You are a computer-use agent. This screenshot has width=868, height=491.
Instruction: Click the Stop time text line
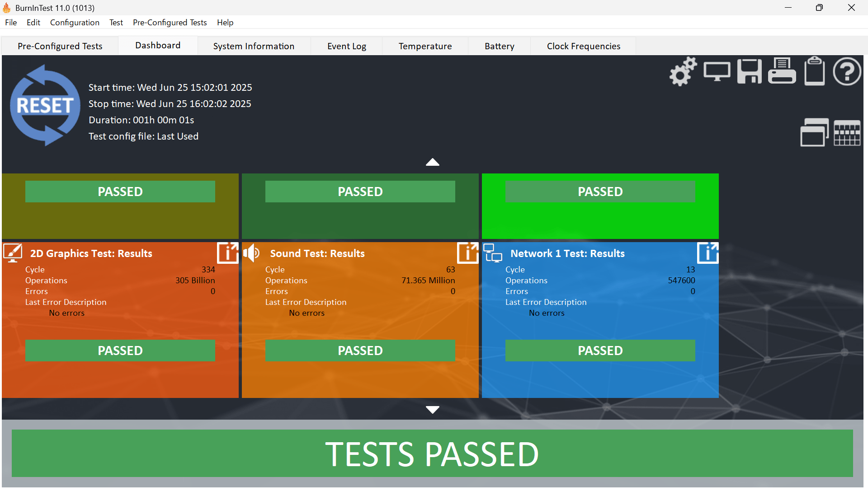(x=170, y=104)
